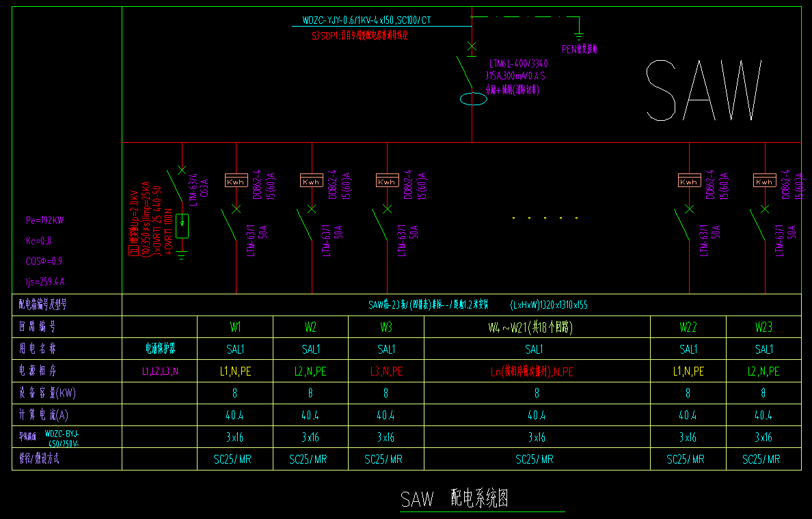Select the red surge protector specification text

(x=150, y=219)
